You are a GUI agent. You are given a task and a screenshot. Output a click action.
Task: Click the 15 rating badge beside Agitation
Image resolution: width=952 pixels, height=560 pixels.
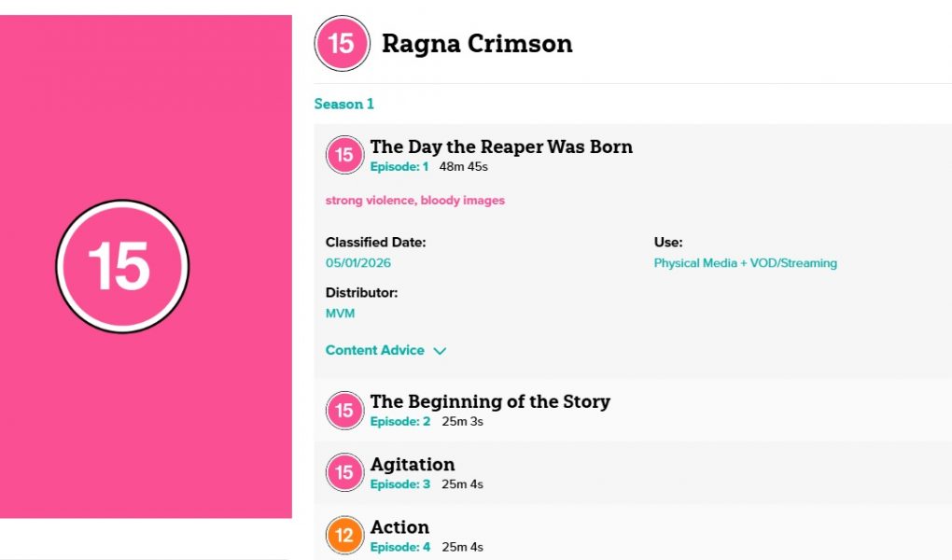pos(344,472)
